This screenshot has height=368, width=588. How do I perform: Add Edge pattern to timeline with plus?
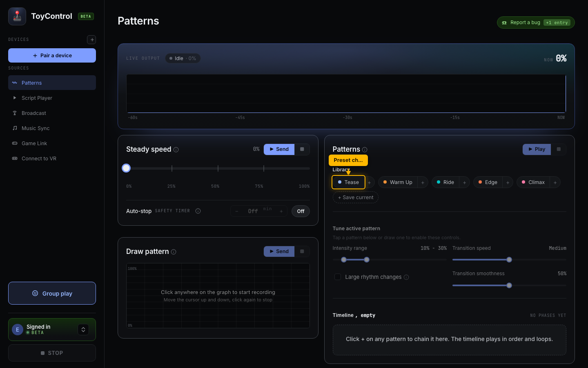click(508, 182)
